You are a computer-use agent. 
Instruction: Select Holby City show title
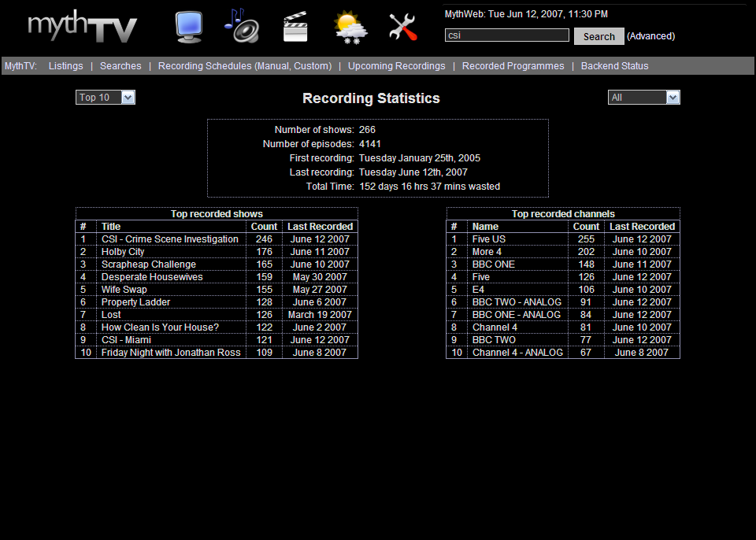click(123, 252)
